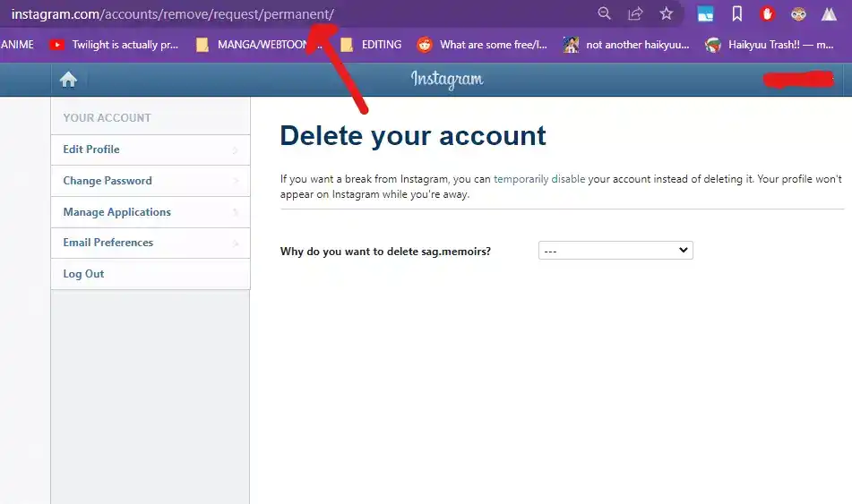Click Log Out in sidebar
852x504 pixels.
point(151,274)
